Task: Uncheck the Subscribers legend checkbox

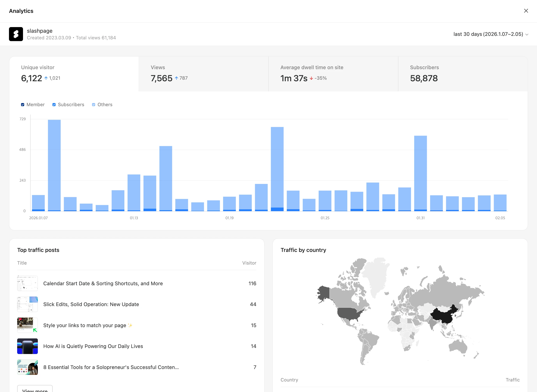Action: point(54,105)
